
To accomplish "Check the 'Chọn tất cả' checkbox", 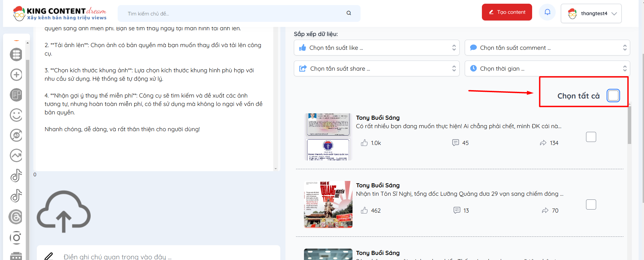I will tap(613, 96).
